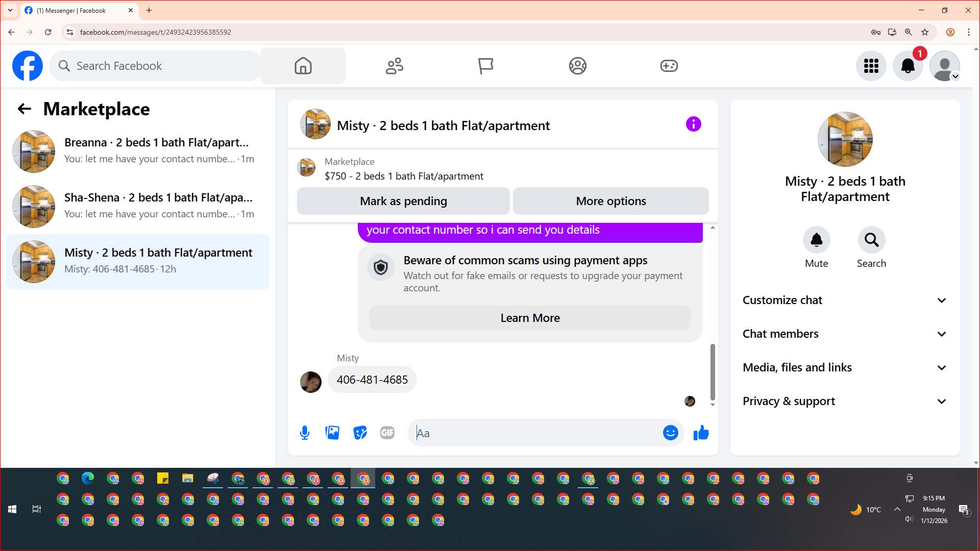Viewport: 980px width, 551px height.
Task: Send a thumbs-up like
Action: (701, 433)
